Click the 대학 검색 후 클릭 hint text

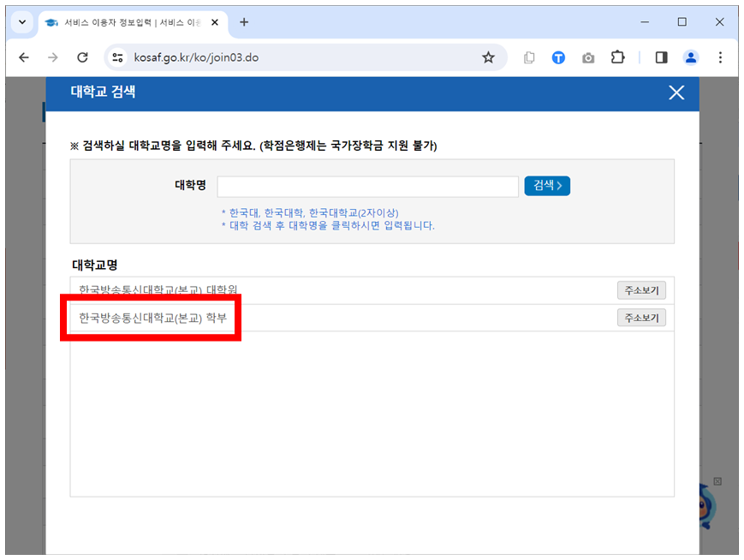coord(329,226)
